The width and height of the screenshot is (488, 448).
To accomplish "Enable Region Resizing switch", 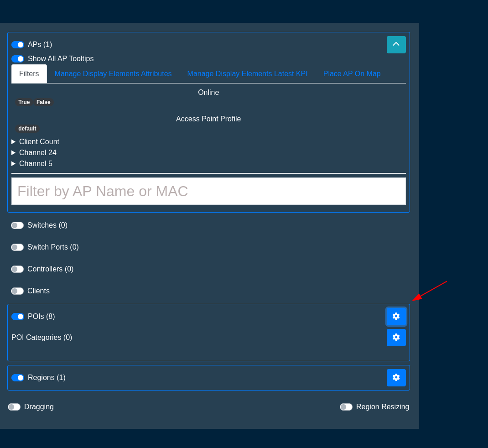I will [x=346, y=407].
